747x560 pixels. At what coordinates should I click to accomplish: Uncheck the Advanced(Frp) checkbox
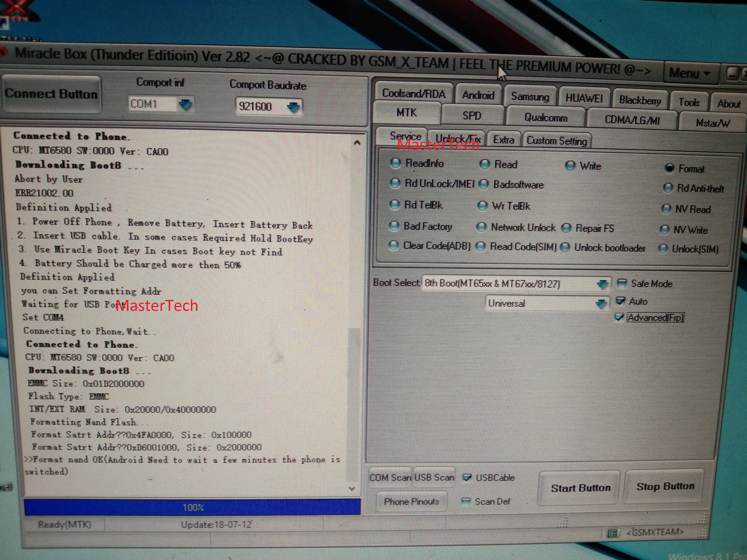(619, 317)
